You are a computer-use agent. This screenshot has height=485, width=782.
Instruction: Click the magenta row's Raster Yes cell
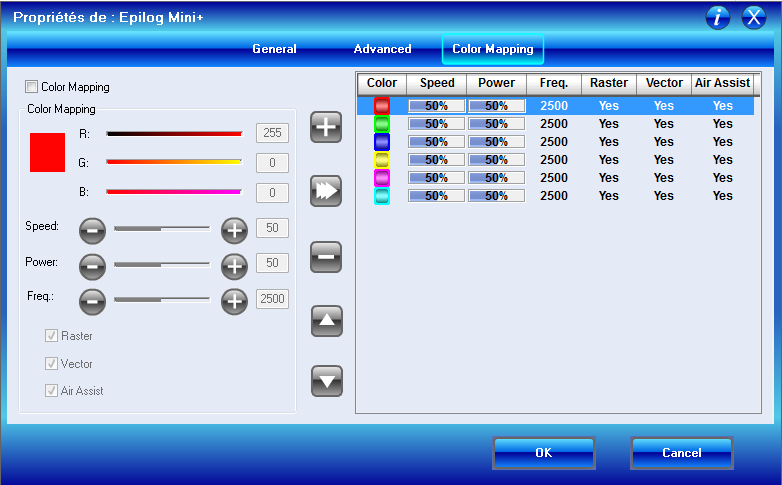pos(609,178)
